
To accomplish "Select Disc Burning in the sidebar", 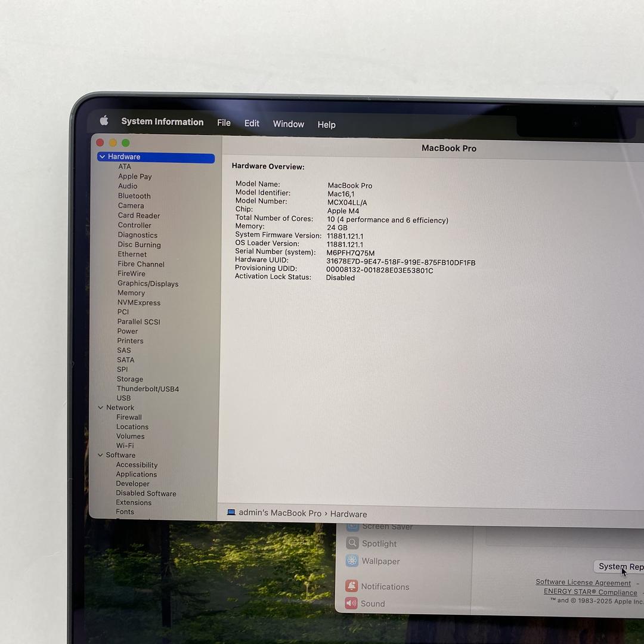I will pos(139,244).
